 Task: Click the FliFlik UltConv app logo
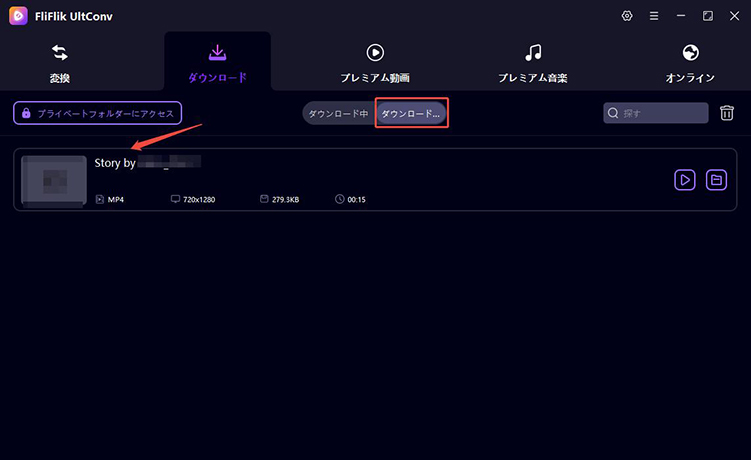tap(18, 16)
